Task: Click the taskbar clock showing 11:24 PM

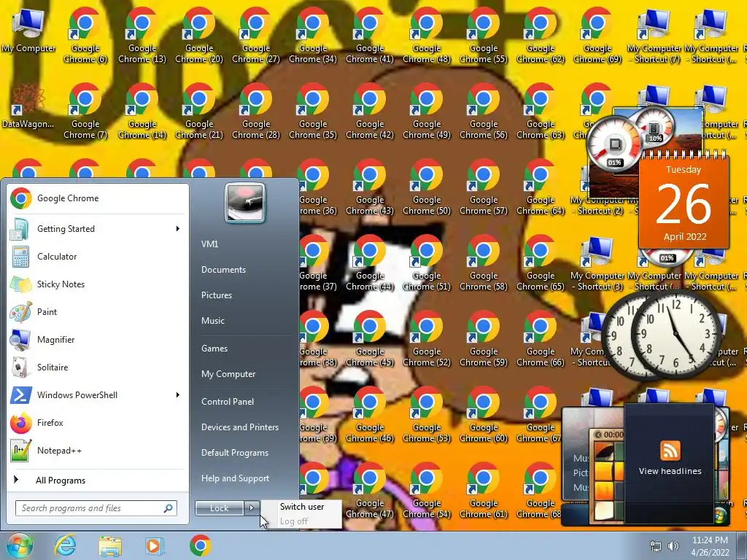Action: (x=710, y=546)
